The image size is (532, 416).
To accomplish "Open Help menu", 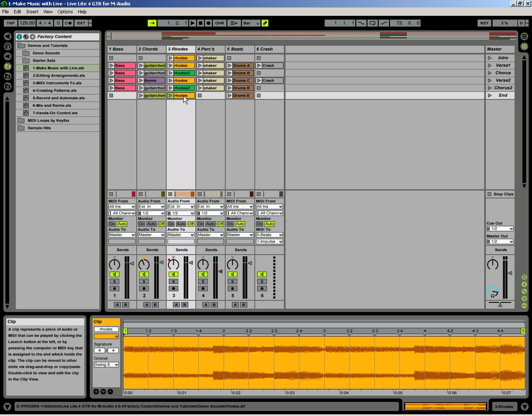I will tap(82, 12).
